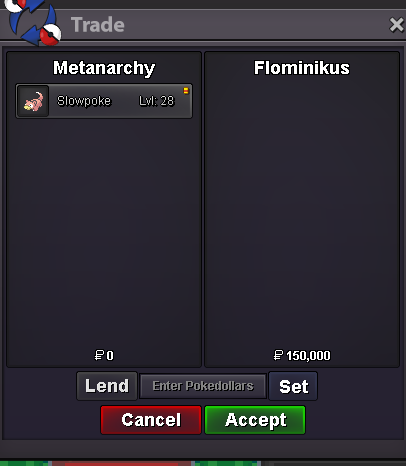
Task: Click the Pokedollar symbol beside 0
Action: click(x=99, y=355)
